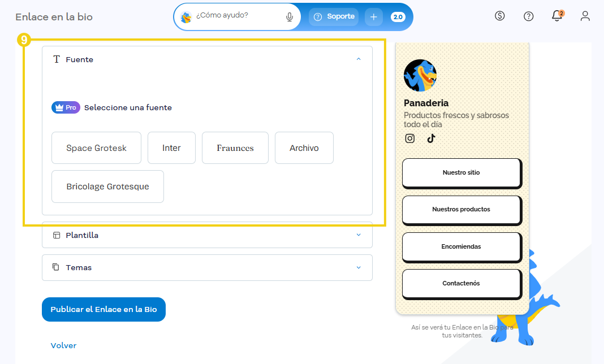Screen dimensions: 604x364
Task: Collapse the Fuente section chevron
Action: click(359, 59)
